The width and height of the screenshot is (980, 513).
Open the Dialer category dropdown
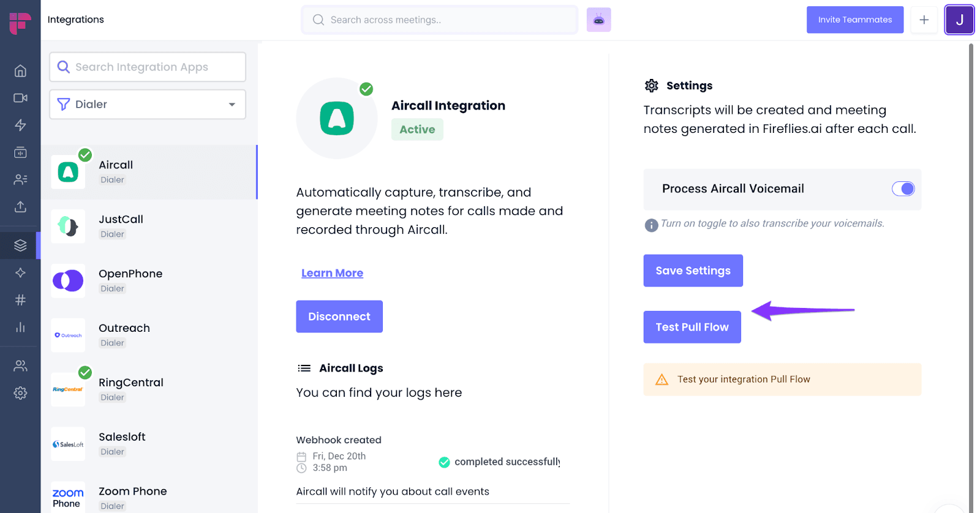(x=148, y=104)
